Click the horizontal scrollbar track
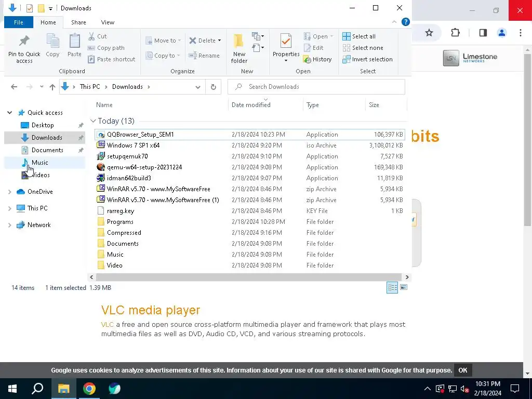The height and width of the screenshot is (399, 532). pos(249,277)
